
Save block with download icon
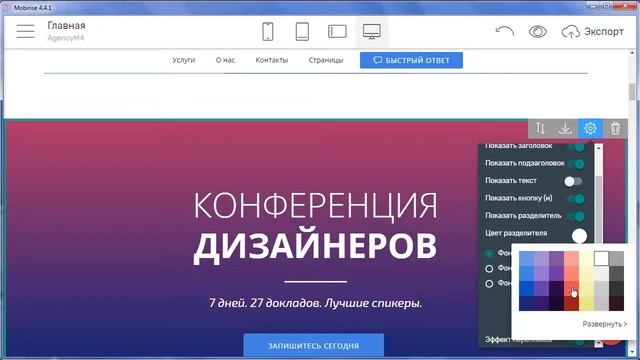point(565,128)
